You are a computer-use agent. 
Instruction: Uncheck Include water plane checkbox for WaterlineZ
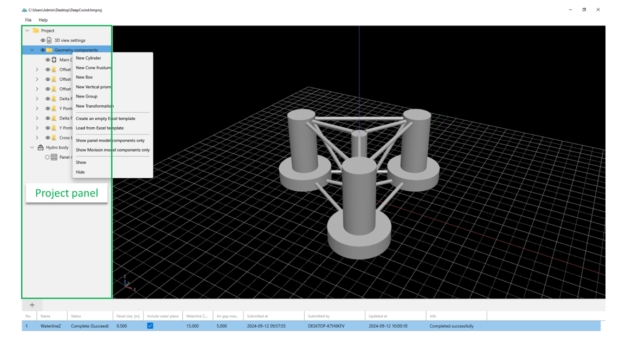[150, 326]
